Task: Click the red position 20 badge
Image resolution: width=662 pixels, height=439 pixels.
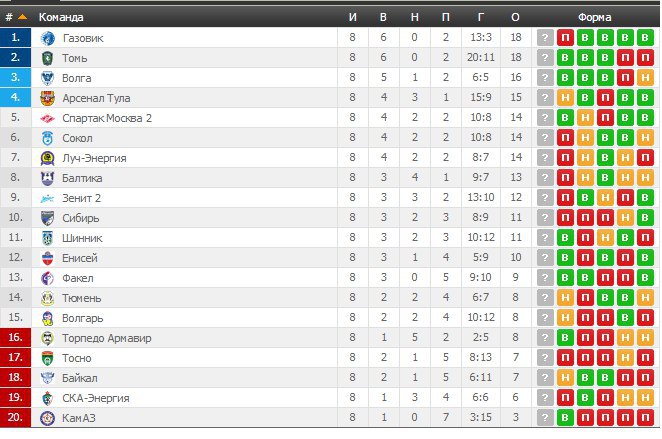Action: [x=16, y=418]
